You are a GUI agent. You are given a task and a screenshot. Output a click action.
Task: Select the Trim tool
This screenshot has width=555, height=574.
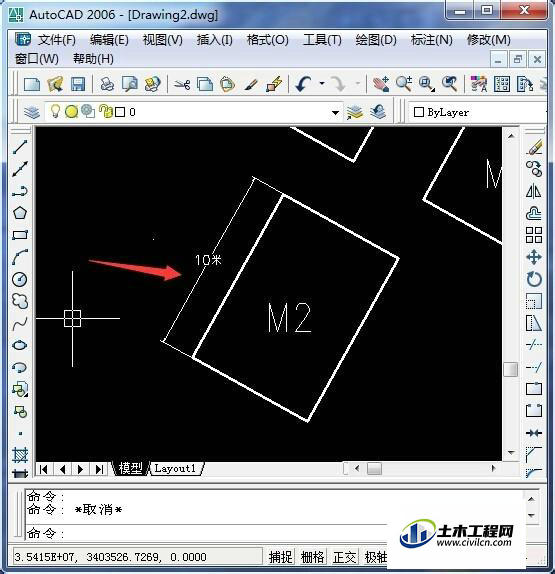tap(534, 345)
